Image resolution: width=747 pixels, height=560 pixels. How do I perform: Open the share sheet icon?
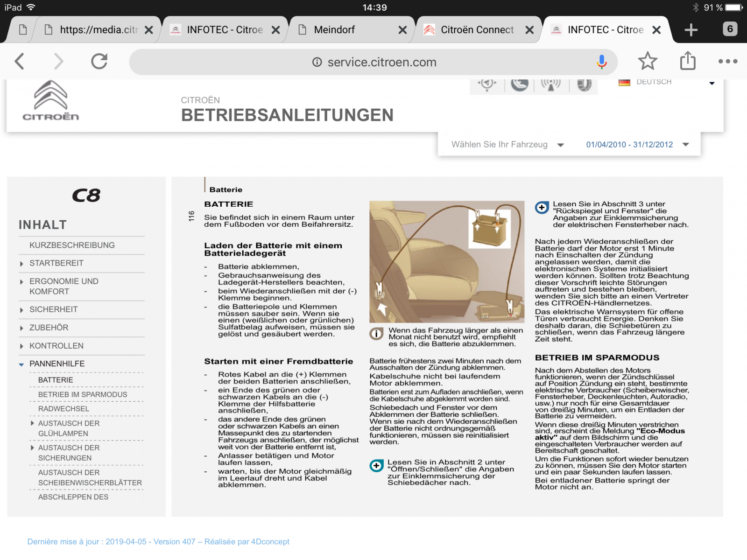(x=688, y=61)
